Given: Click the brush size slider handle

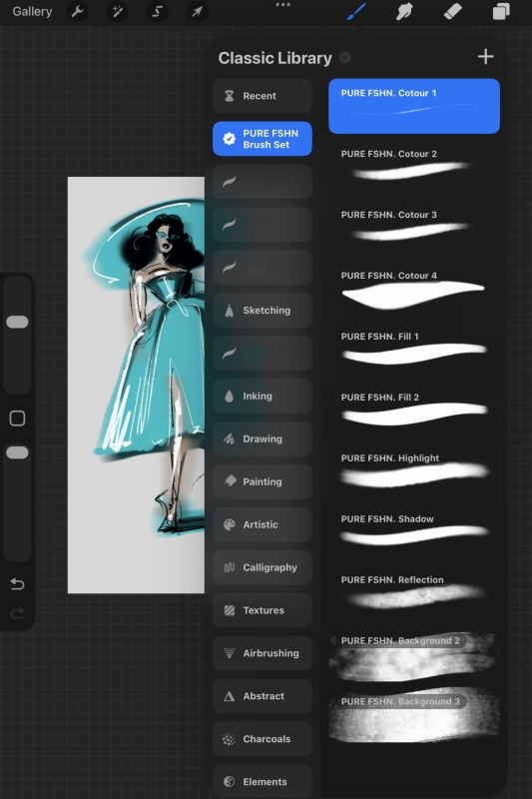Looking at the screenshot, I should (x=17, y=322).
